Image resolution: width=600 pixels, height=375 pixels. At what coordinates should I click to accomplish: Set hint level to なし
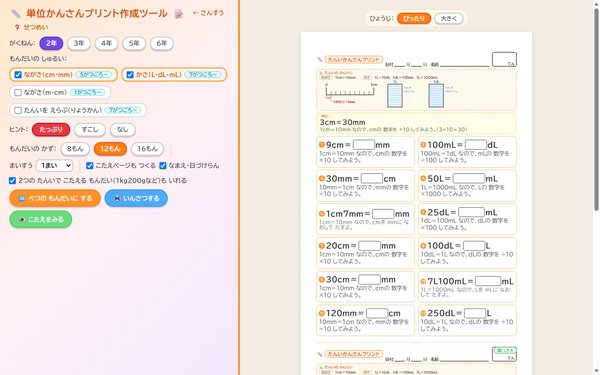pyautogui.click(x=122, y=130)
